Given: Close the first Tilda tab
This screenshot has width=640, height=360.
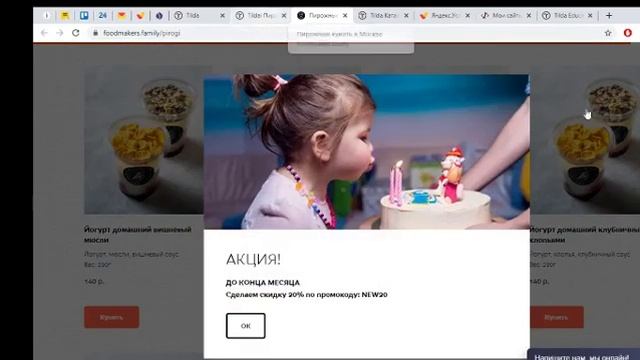Looking at the screenshot, I should pos(222,16).
